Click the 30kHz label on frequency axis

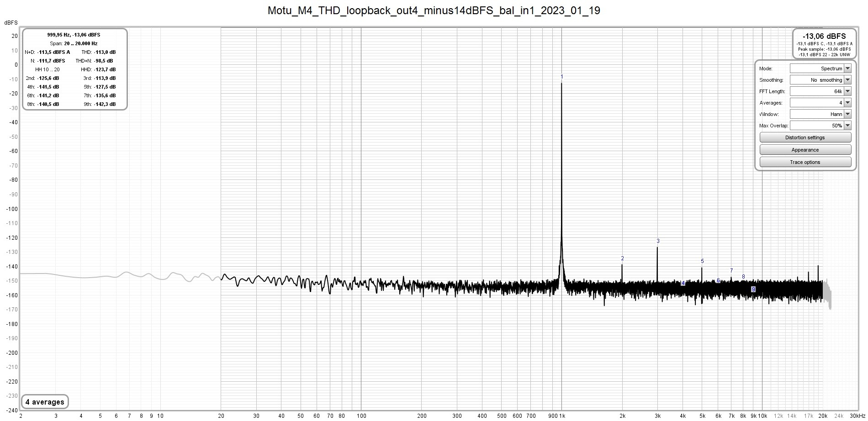click(x=857, y=416)
